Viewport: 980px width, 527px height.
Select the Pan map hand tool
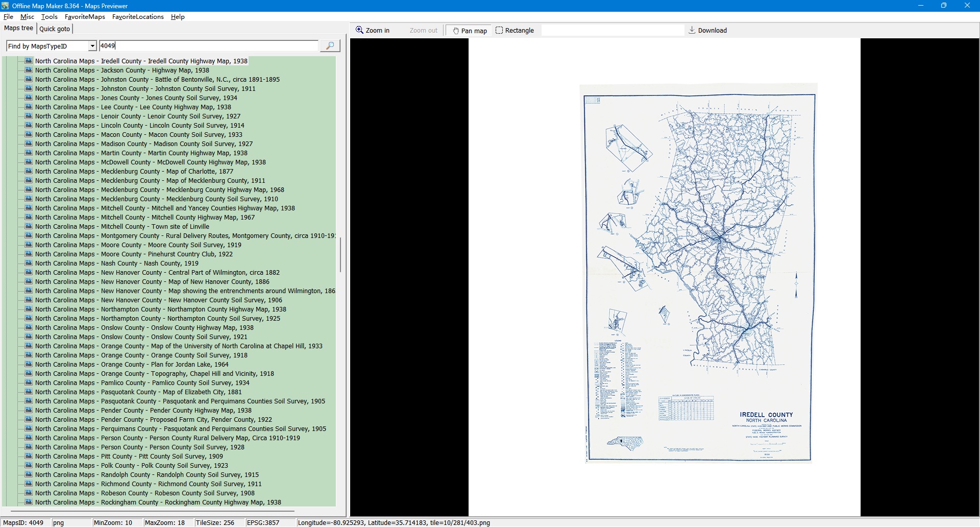click(469, 31)
